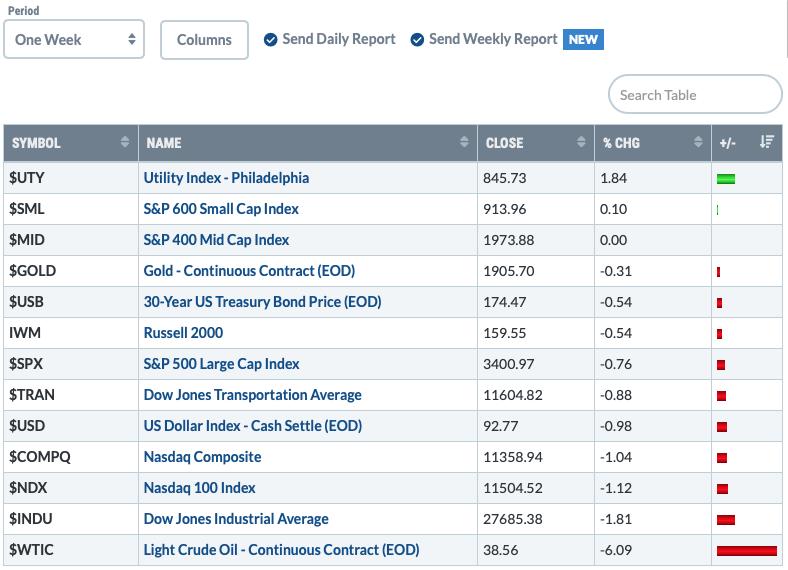Select the $SPX symbol cell
This screenshot has height=570, width=788.
pyautogui.click(x=71, y=364)
